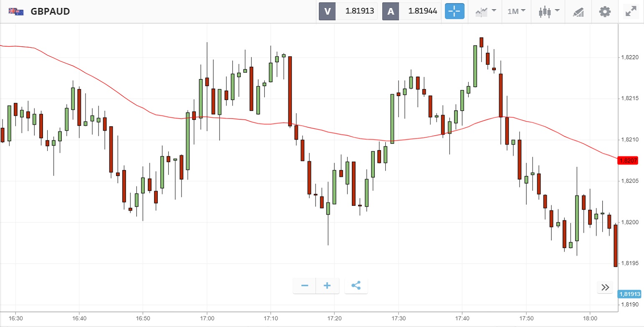This screenshot has width=644, height=327.
Task: Toggle the crosshair cursor button
Action: 455,11
